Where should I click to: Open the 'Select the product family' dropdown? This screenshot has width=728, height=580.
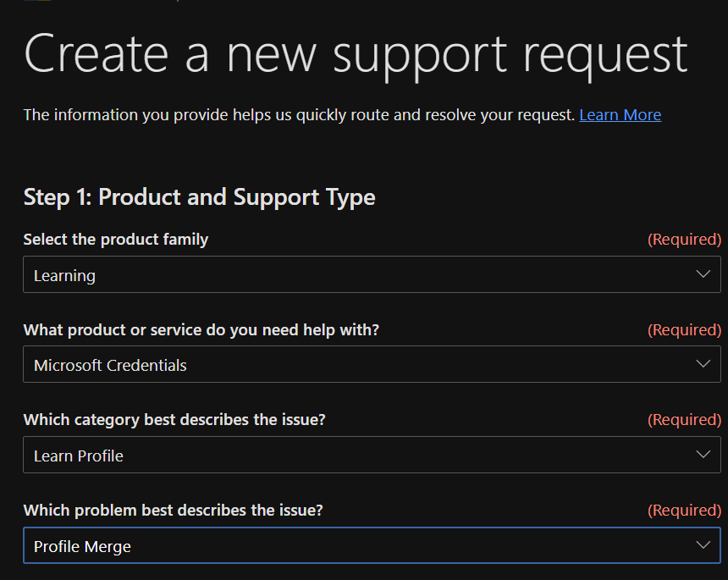pyautogui.click(x=372, y=274)
